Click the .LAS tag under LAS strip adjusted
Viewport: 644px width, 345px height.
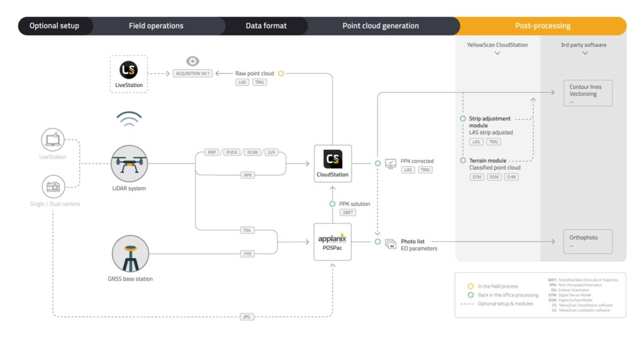pos(476,142)
